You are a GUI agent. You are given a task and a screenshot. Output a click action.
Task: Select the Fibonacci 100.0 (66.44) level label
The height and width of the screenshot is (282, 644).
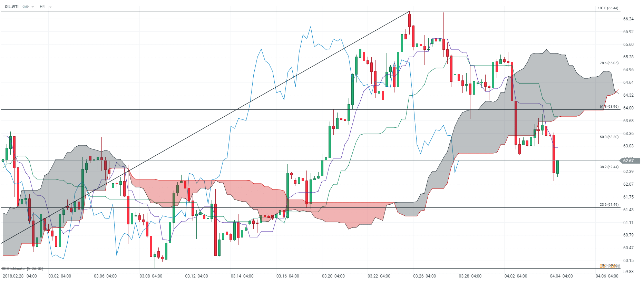[608, 8]
